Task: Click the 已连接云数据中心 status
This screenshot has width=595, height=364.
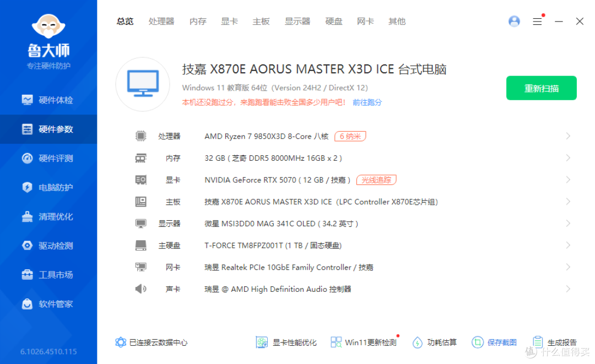Action: (x=152, y=343)
